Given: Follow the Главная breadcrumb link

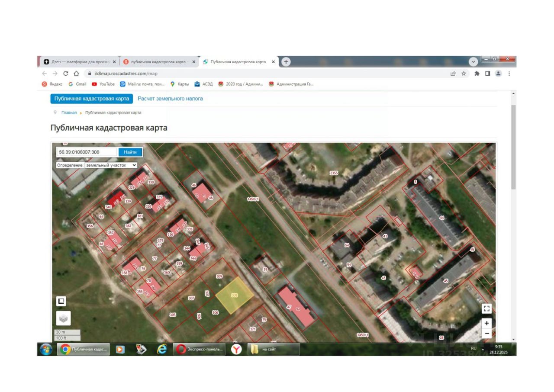Looking at the screenshot, I should point(69,112).
